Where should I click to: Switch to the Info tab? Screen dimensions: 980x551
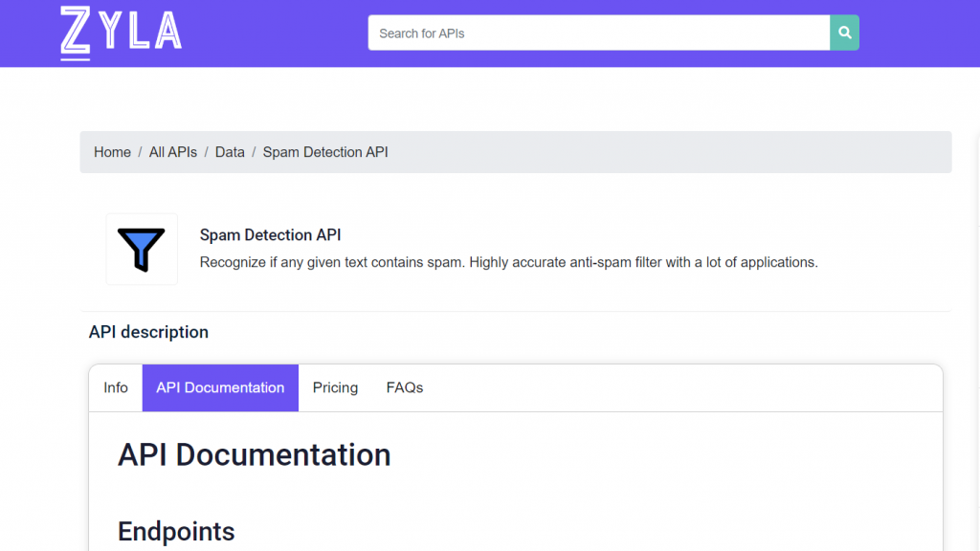116,388
